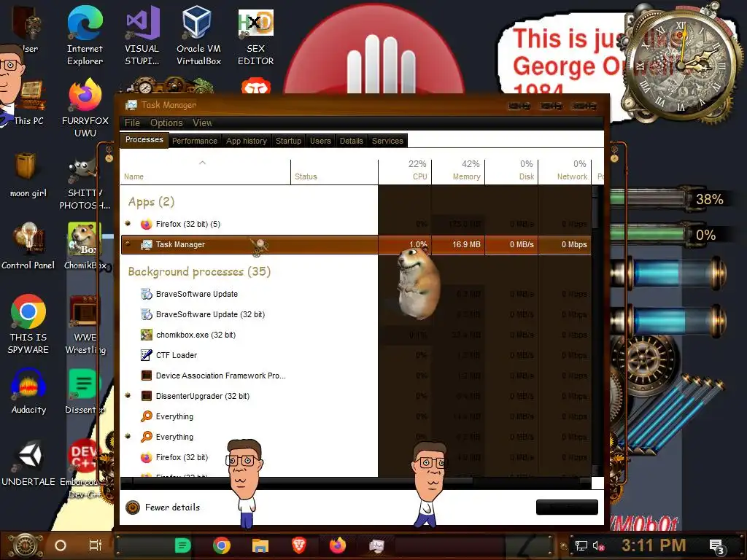This screenshot has height=560, width=747.
Task: Sort by the CPU column header
Action: (x=405, y=171)
